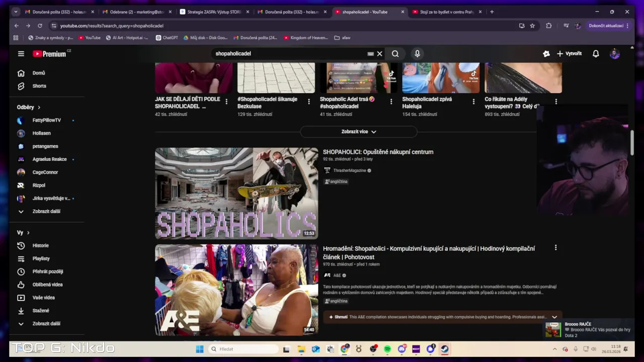Open the Windows Start menu
Image resolution: width=644 pixels, height=362 pixels.
click(x=200, y=349)
